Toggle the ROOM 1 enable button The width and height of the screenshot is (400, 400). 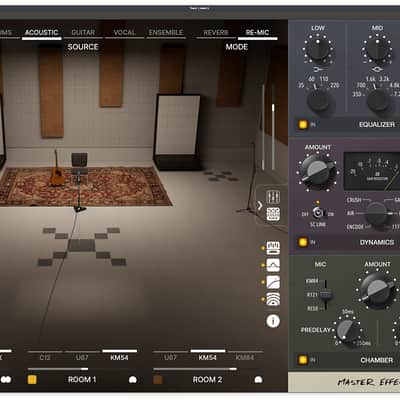(32, 380)
